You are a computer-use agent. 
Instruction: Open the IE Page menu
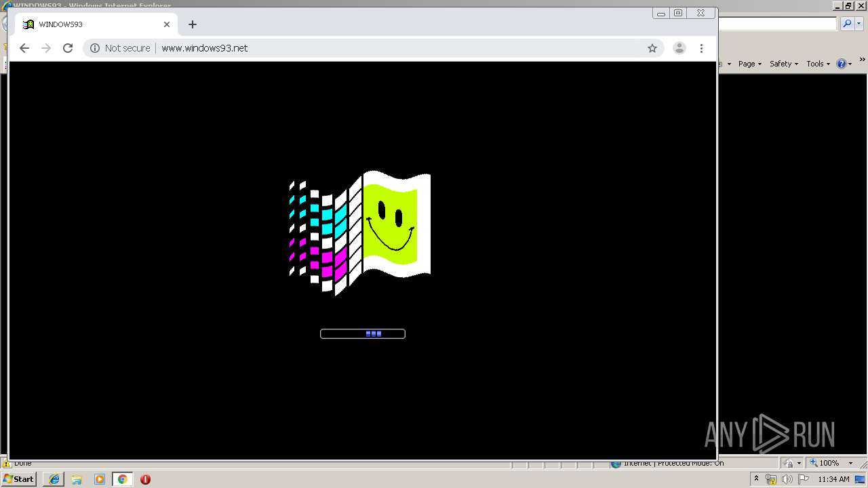click(x=750, y=64)
